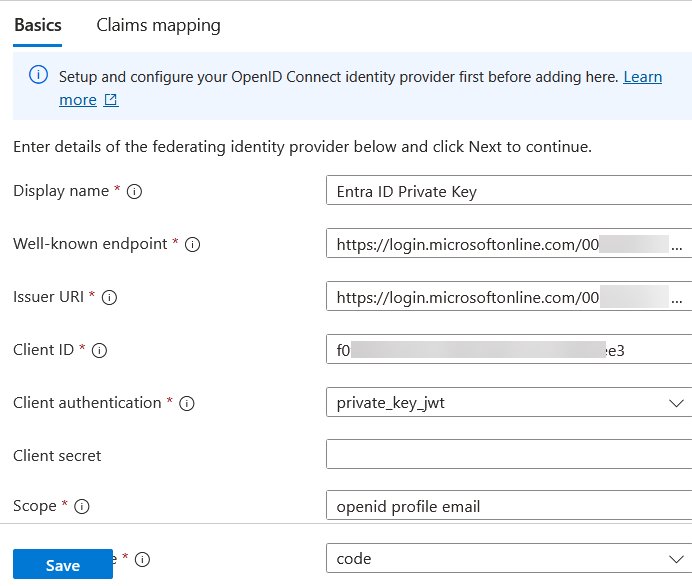The height and width of the screenshot is (586, 692).
Task: Click the 'Client authentication' label text
Action: 87,403
